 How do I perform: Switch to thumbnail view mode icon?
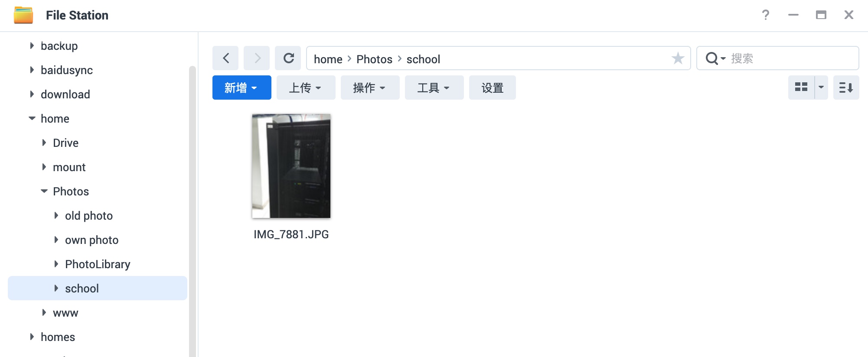tap(801, 88)
